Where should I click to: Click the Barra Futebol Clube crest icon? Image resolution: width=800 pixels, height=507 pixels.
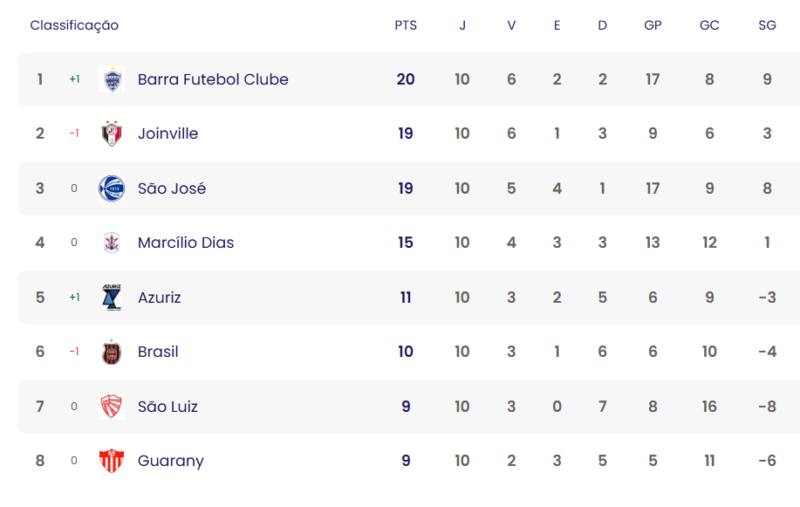point(112,80)
